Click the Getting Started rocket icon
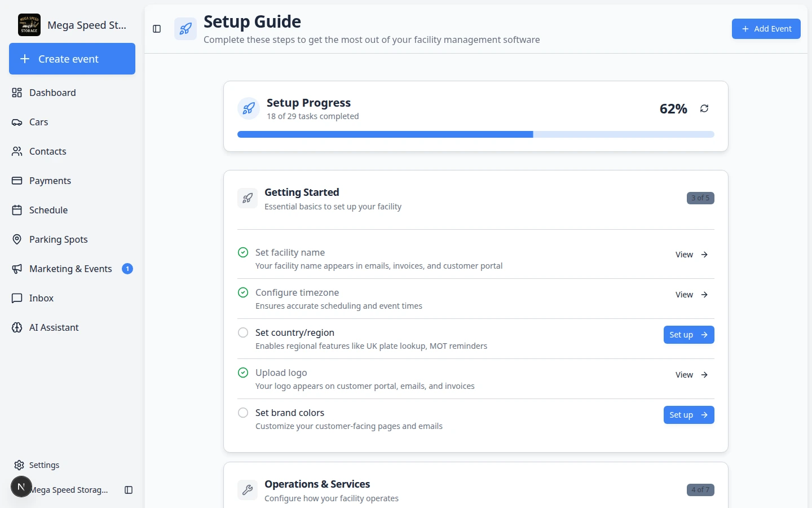Image resolution: width=812 pixels, height=508 pixels. click(x=248, y=198)
